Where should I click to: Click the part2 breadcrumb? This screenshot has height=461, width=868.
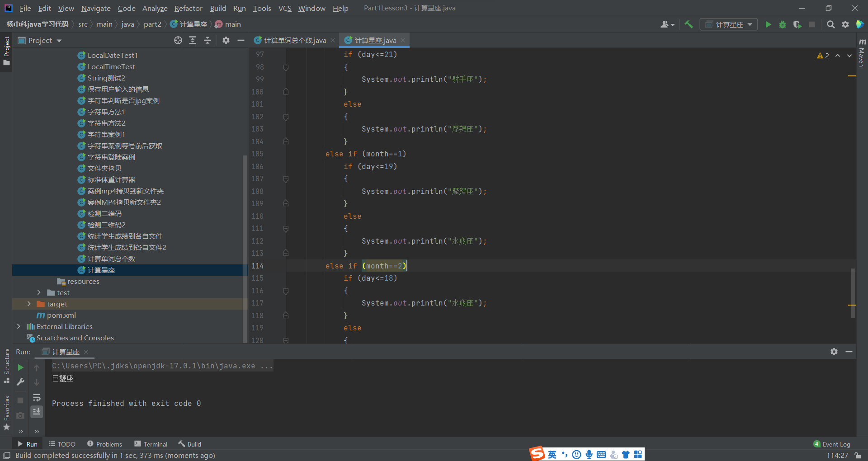pyautogui.click(x=152, y=24)
